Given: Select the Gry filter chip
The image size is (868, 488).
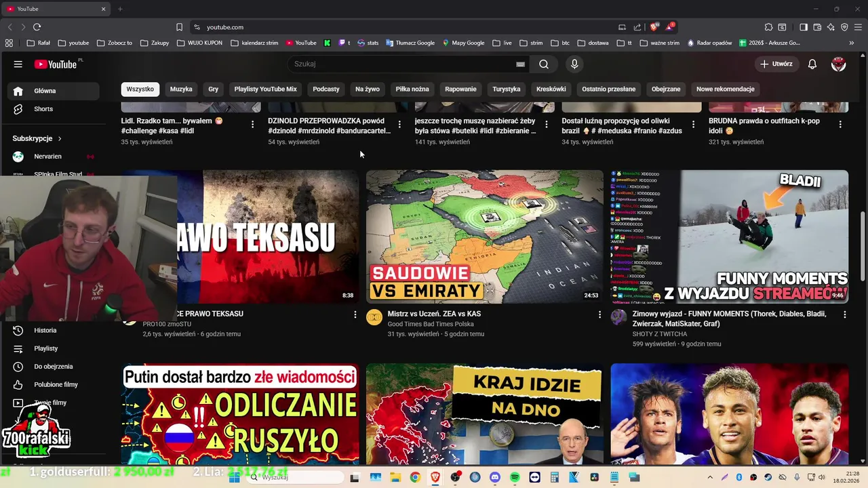Looking at the screenshot, I should coord(214,89).
